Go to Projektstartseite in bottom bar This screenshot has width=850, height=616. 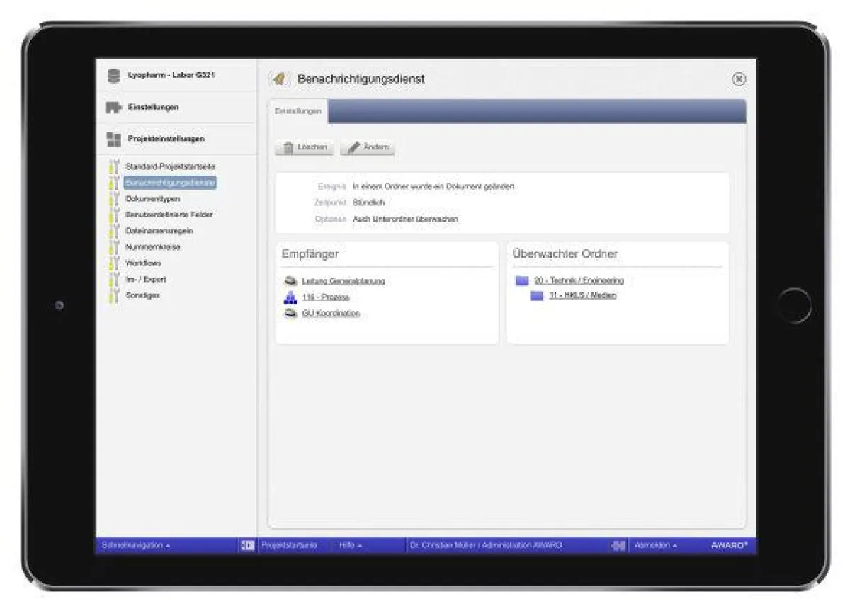point(289,546)
